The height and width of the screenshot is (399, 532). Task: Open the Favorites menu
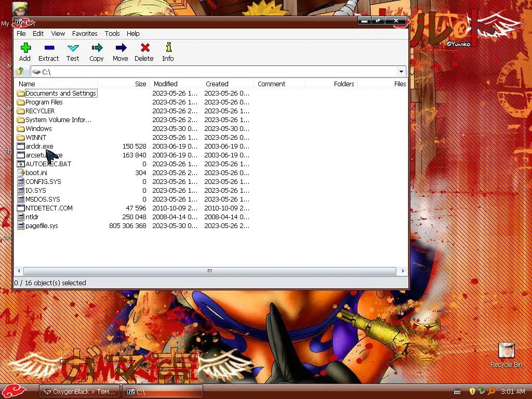point(85,34)
